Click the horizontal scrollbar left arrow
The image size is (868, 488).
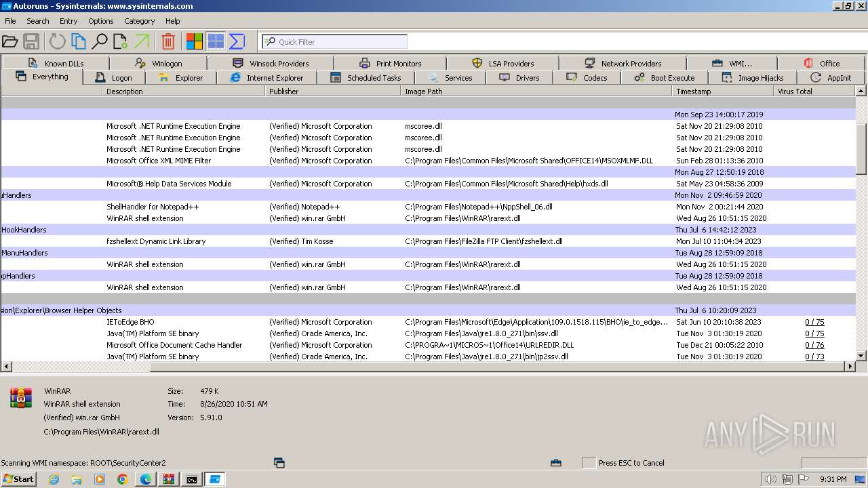pyautogui.click(x=6, y=366)
